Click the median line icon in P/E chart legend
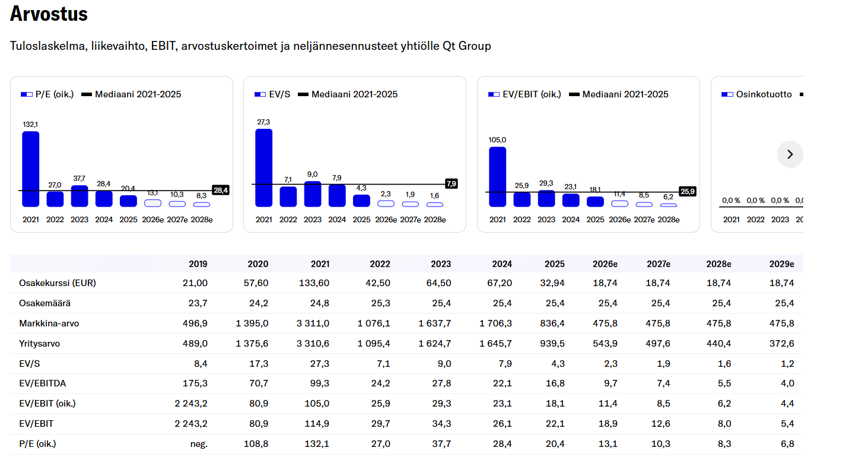 [x=87, y=94]
